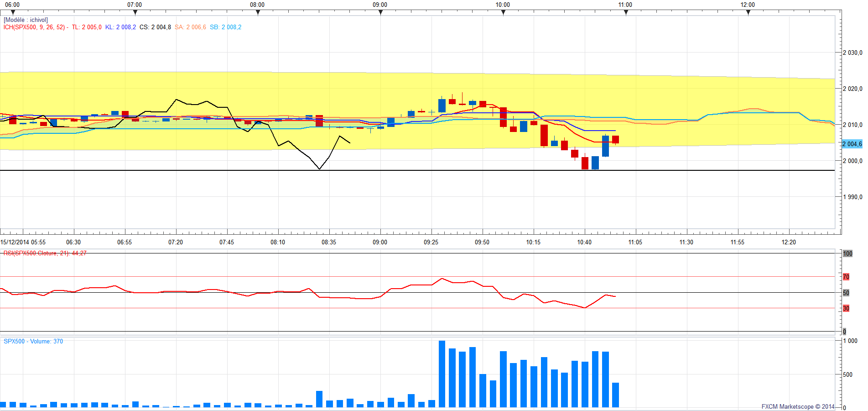
Task: Click the tallest volume bar
Action: coord(442,374)
